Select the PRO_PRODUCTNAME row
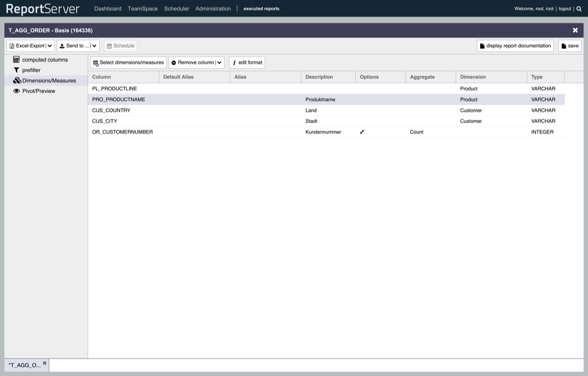Screen dimensions: 588x376 coord(326,99)
